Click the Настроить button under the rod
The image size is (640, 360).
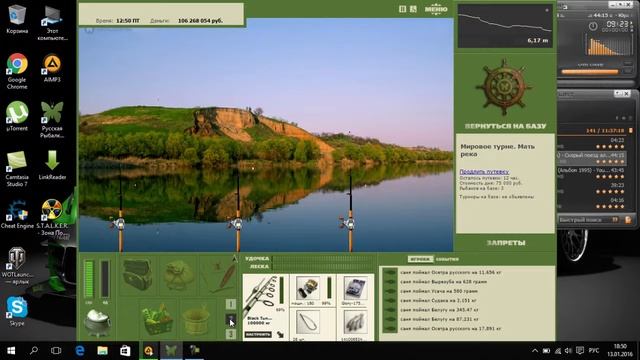[x=258, y=334]
